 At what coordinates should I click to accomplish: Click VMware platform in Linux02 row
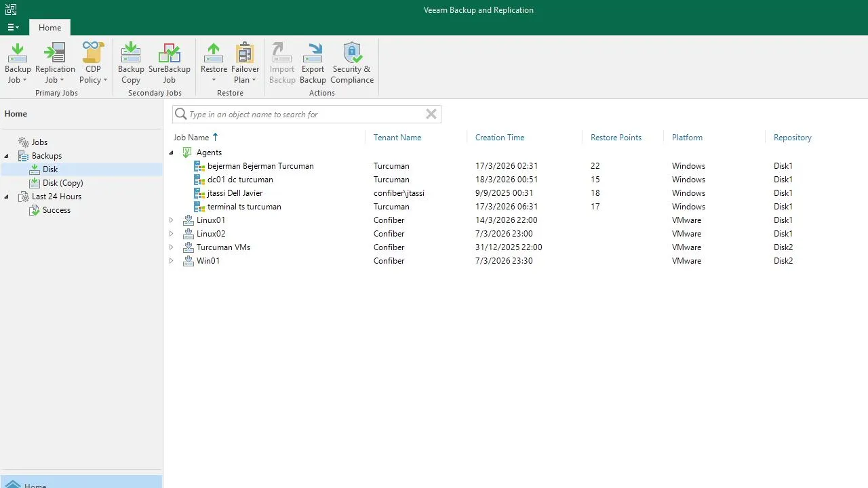click(x=686, y=234)
